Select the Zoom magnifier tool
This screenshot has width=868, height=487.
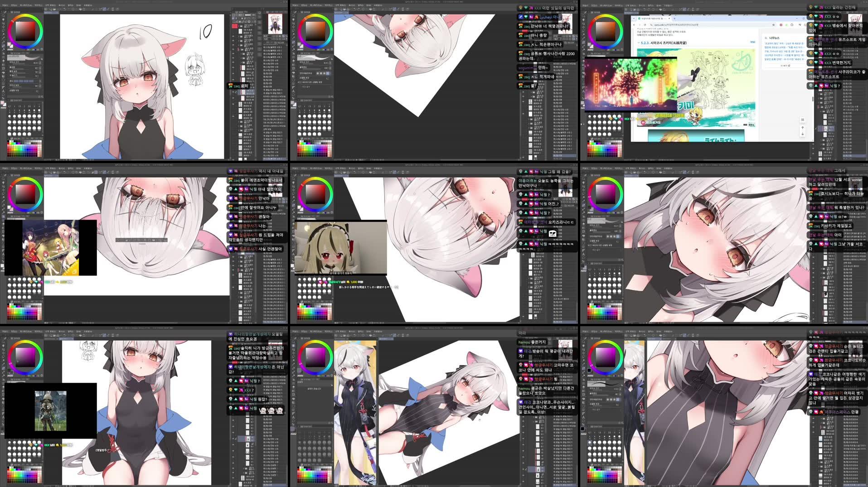(x=3, y=15)
